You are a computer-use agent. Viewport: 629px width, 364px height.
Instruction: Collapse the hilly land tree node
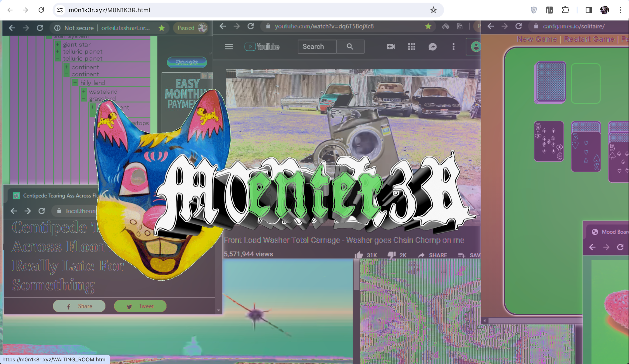75,82
